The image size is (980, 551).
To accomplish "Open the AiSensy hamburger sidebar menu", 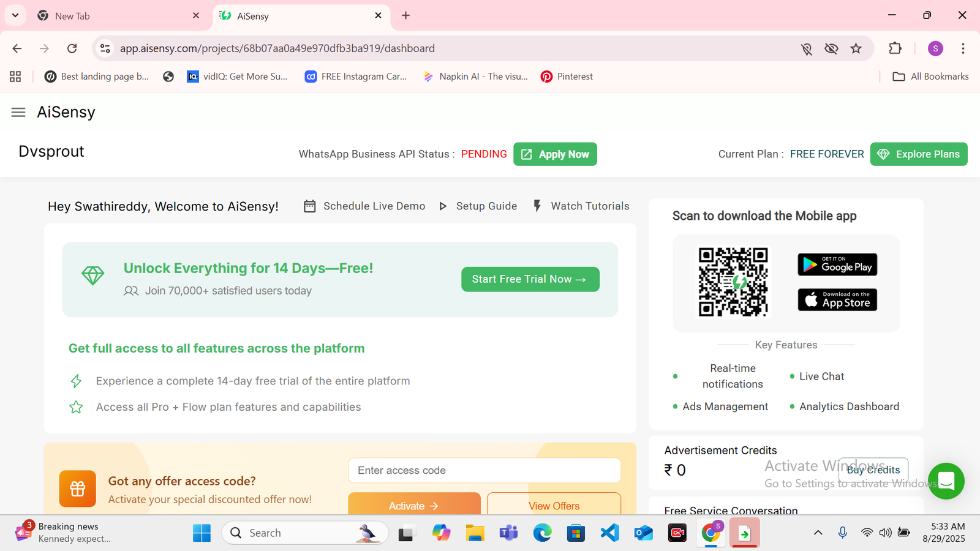I will 18,112.
